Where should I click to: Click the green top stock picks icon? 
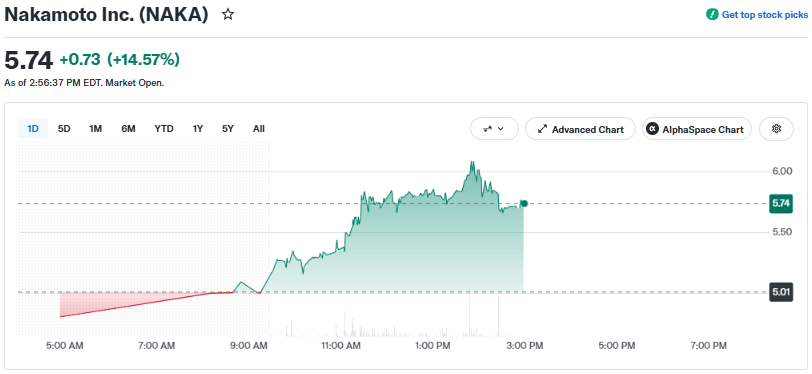click(x=712, y=15)
